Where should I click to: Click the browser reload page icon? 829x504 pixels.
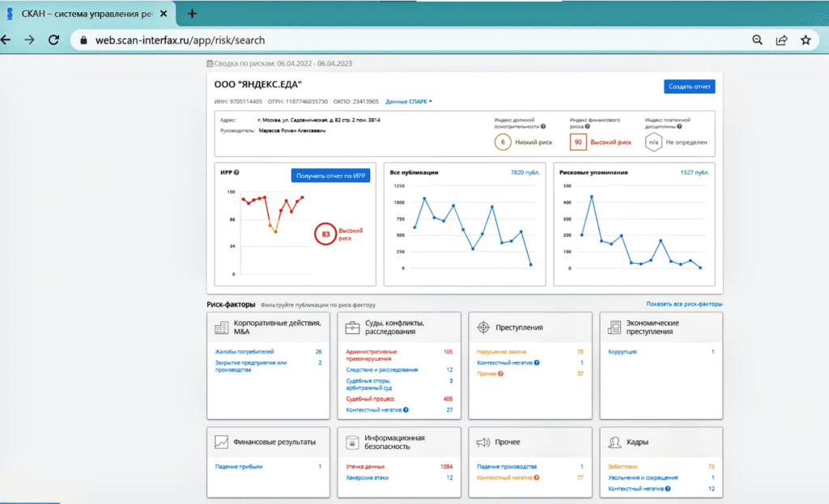pos(53,40)
